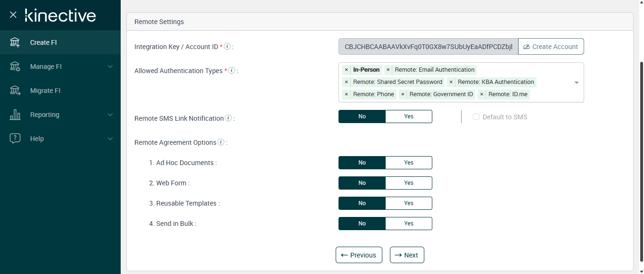
Task: Expand the Reporting menu chevron
Action: (x=110, y=115)
